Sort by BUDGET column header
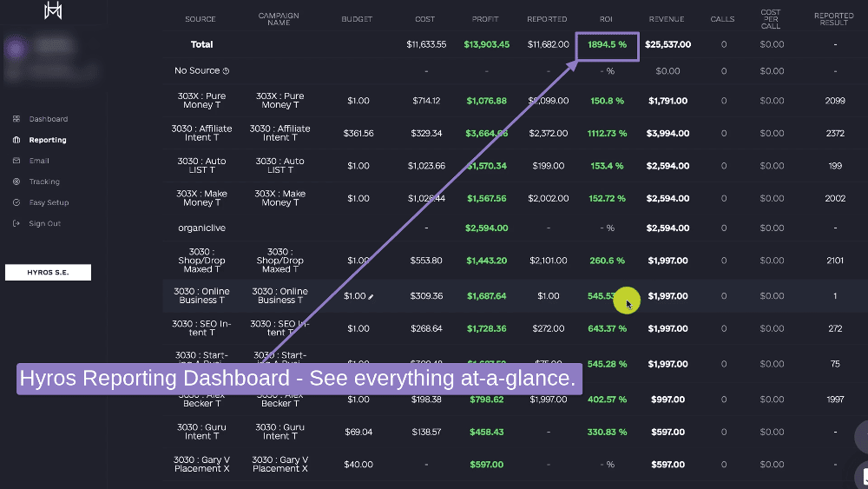The height and width of the screenshot is (489, 868). coord(357,19)
